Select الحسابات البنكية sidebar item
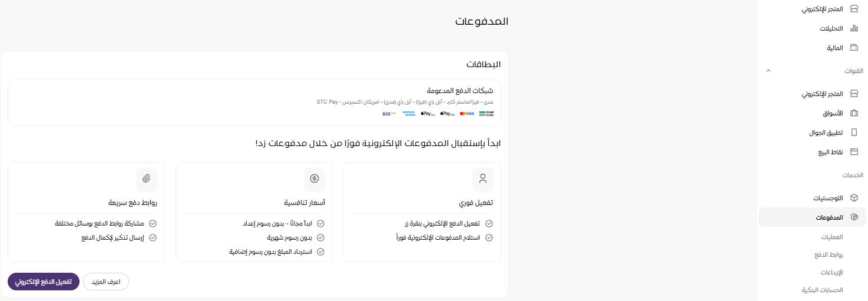 click(x=822, y=290)
